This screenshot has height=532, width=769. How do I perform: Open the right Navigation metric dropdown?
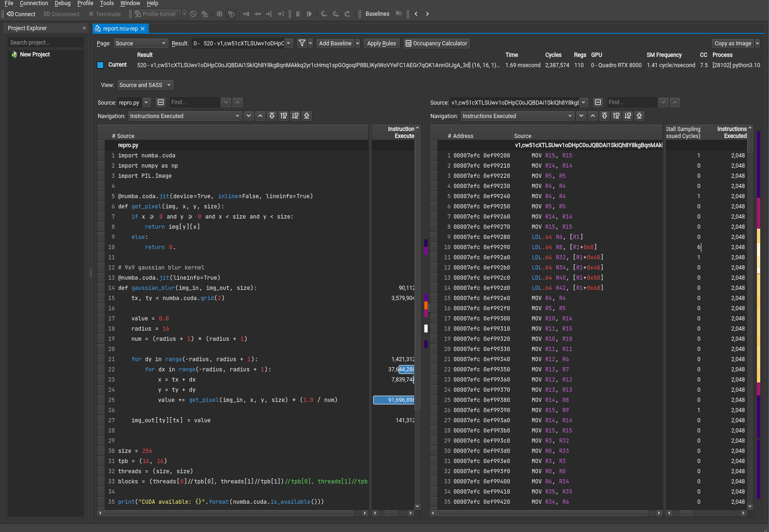(518, 116)
